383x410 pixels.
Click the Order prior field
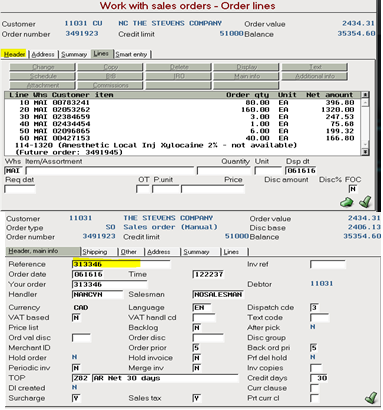click(x=197, y=348)
